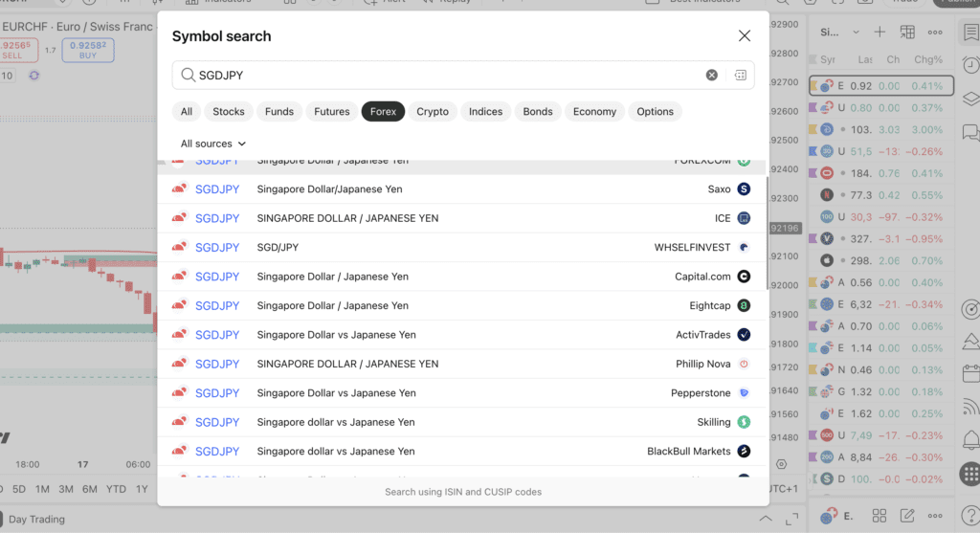
Task: Open the Watchlist sidebar icon
Action: tap(970, 33)
